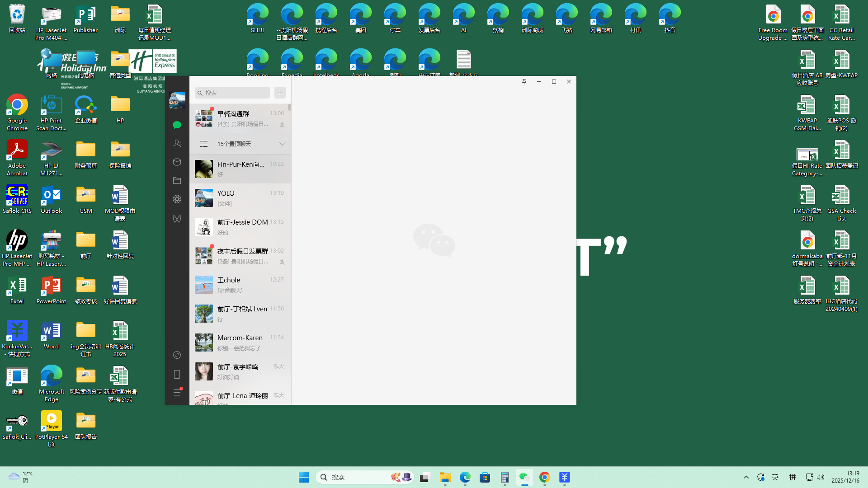The width and height of the screenshot is (868, 488).
Task: Open the 早餐沟通群 group chat
Action: 240,118
